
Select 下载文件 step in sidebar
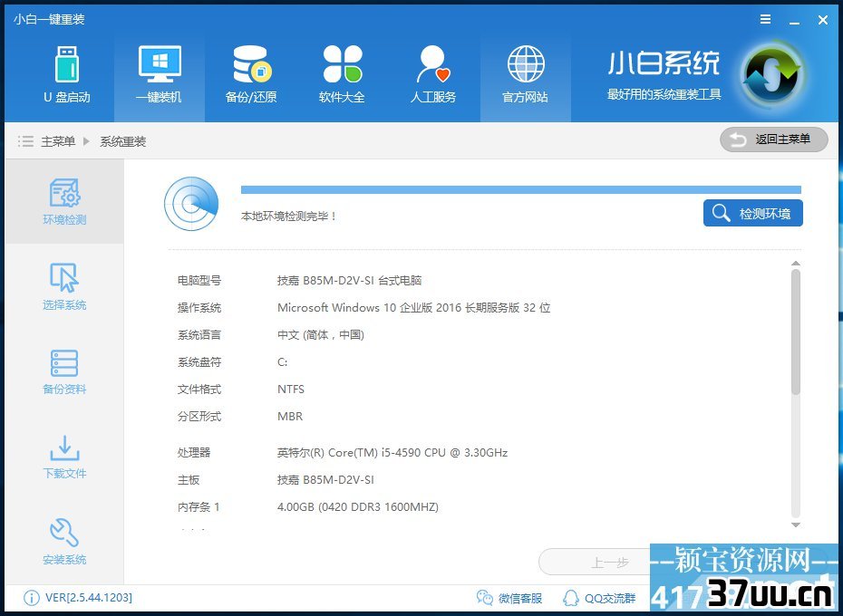tap(64, 457)
